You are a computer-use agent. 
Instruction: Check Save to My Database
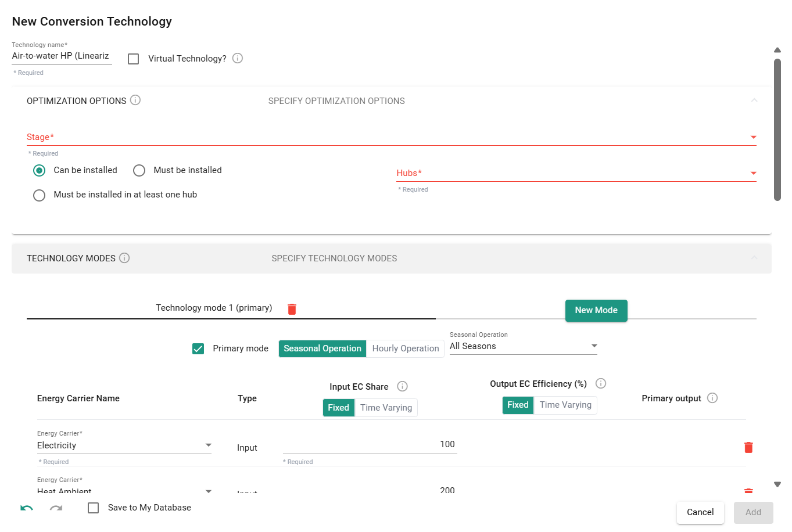pyautogui.click(x=94, y=508)
